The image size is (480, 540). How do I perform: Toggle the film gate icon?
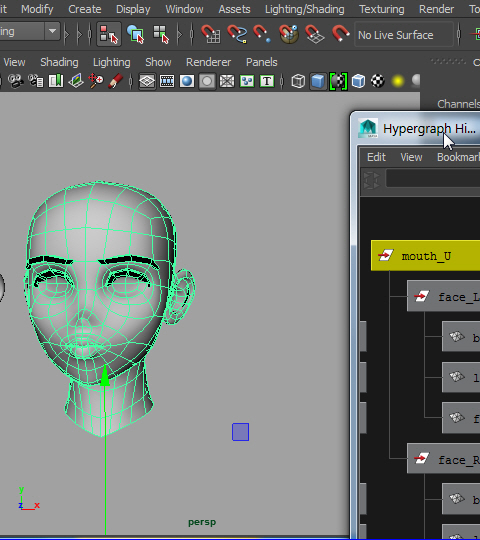(167, 81)
